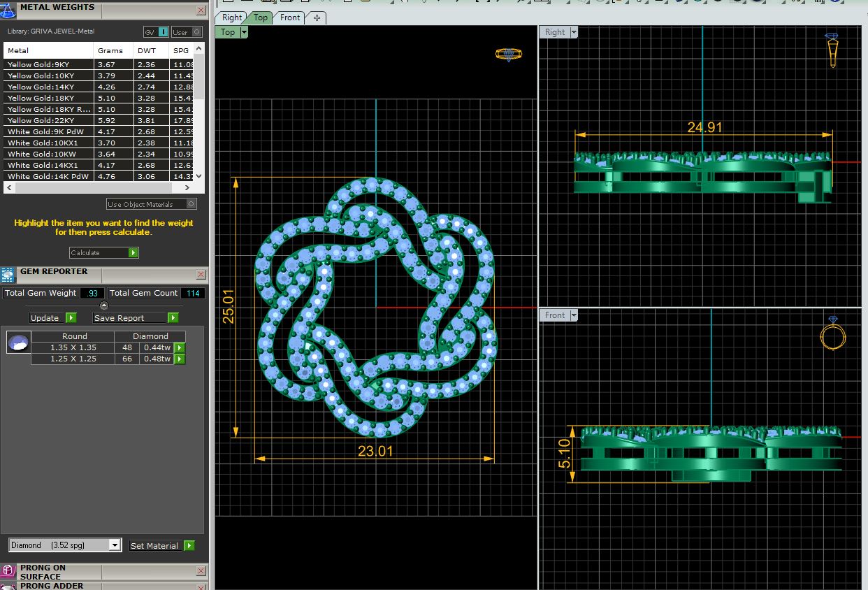Click the Prong On Surface icon
The width and height of the screenshot is (868, 590).
tap(8, 571)
